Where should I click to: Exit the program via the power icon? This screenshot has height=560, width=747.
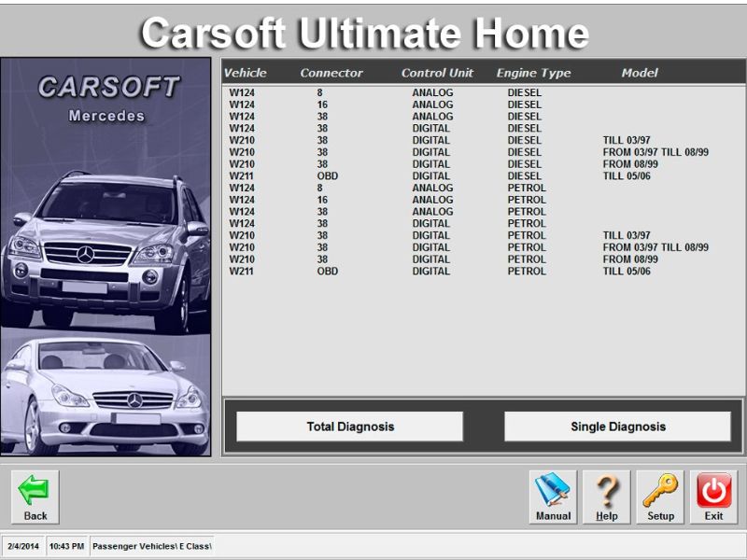tap(712, 488)
